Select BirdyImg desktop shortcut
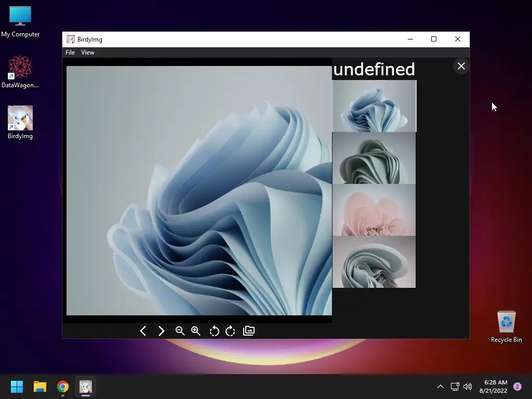Screen dimensions: 532x399 20,123
